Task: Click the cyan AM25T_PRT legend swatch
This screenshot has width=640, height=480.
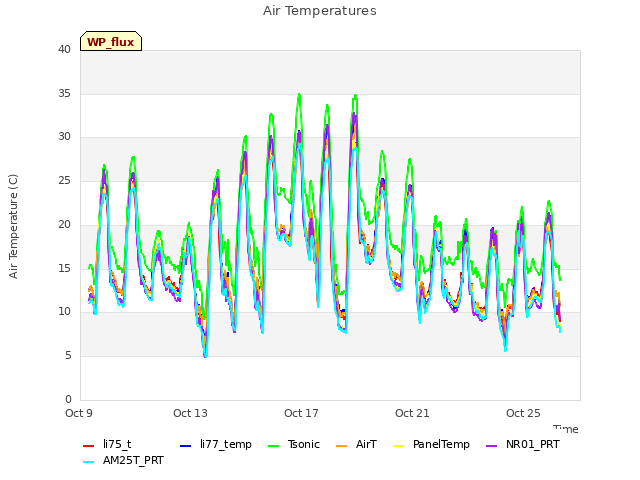Action: point(89,462)
